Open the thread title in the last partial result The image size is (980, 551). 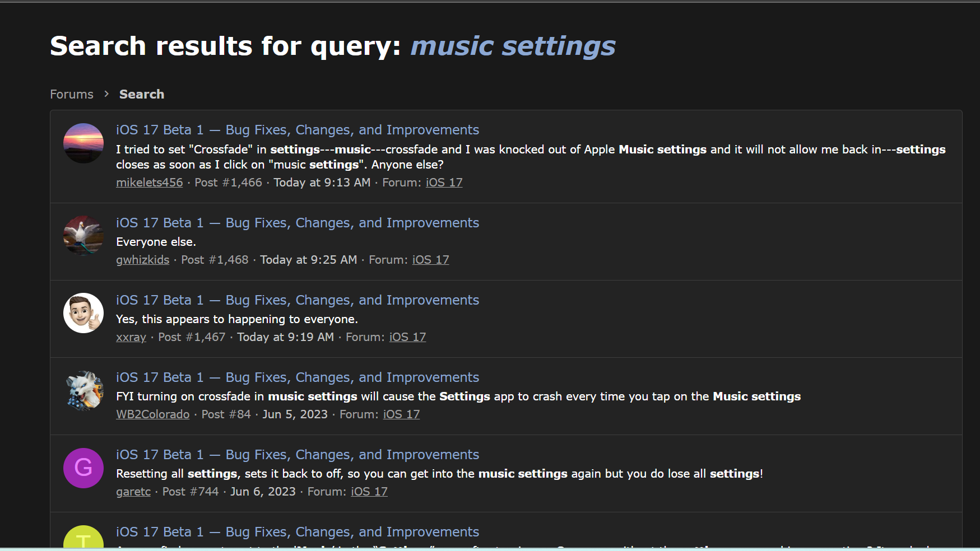298,532
